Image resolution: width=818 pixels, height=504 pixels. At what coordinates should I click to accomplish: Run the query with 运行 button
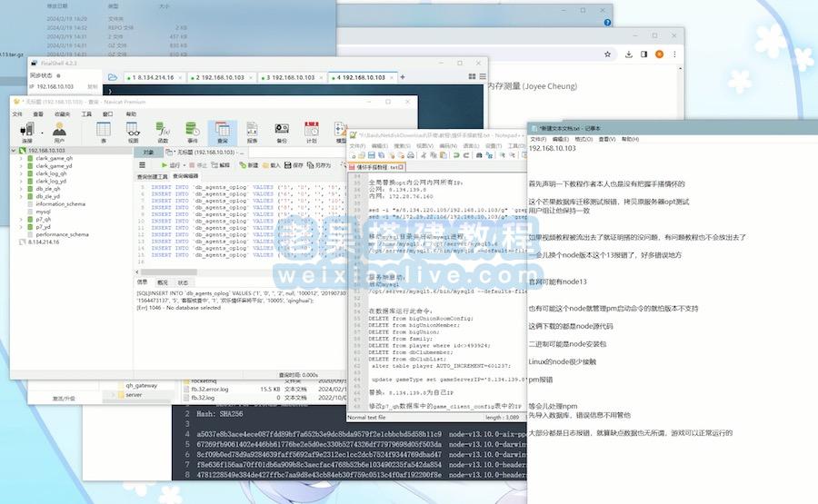(x=171, y=164)
